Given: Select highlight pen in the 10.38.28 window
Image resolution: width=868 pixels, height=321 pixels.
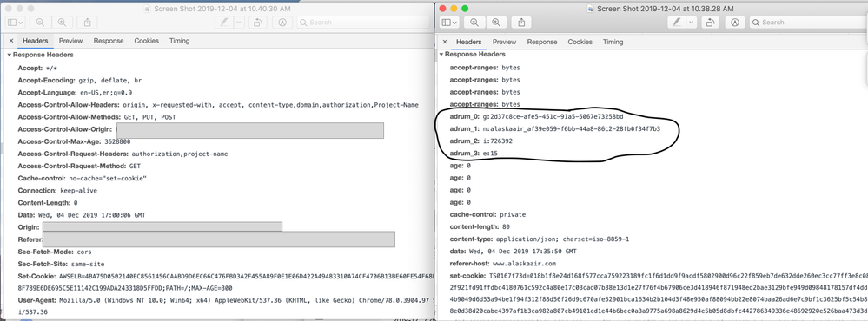Looking at the screenshot, I should point(677,23).
